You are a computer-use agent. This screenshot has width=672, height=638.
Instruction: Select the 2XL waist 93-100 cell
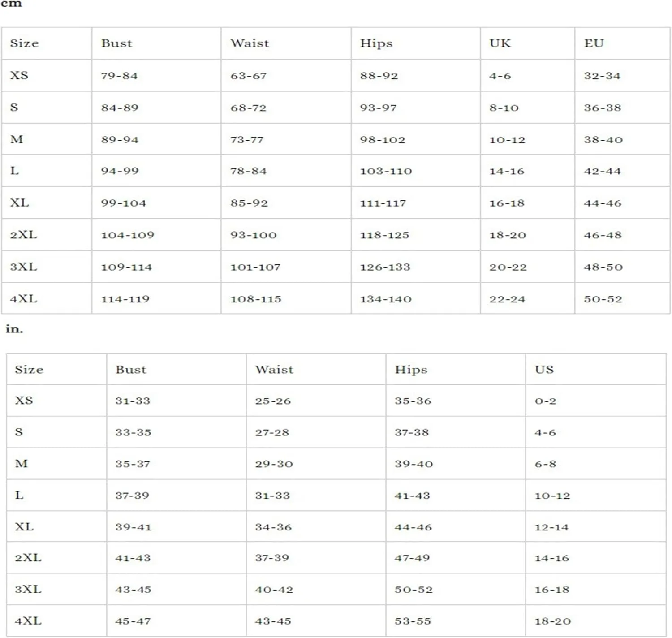286,235
